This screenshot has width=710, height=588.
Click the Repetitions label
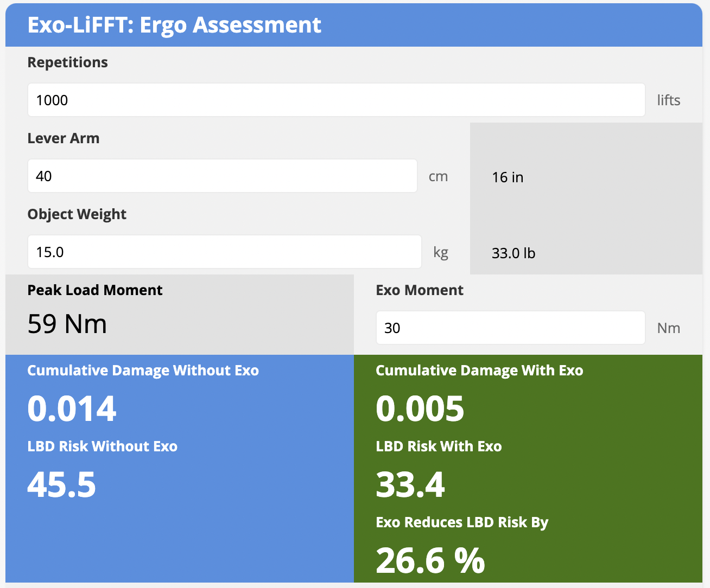[x=67, y=62]
